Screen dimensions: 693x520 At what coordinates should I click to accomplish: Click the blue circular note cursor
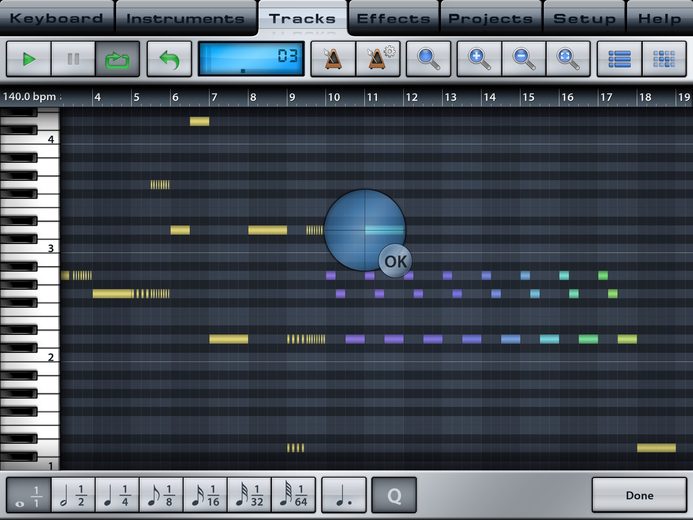(x=365, y=230)
